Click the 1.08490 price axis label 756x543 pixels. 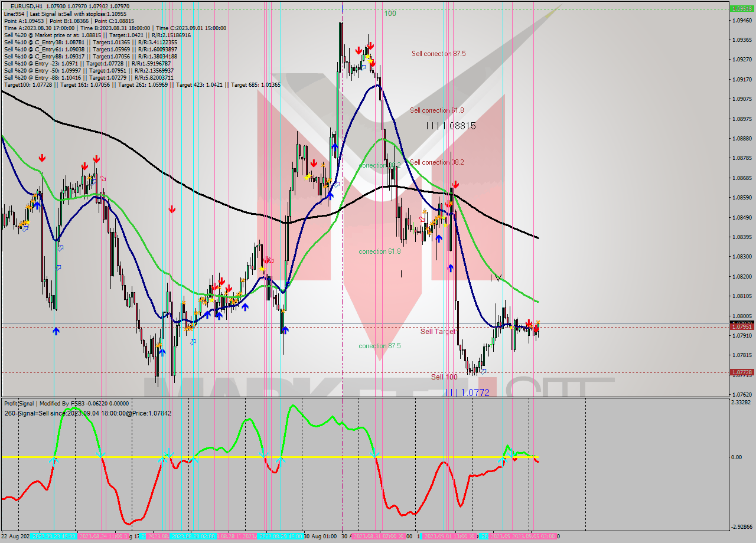click(x=742, y=217)
